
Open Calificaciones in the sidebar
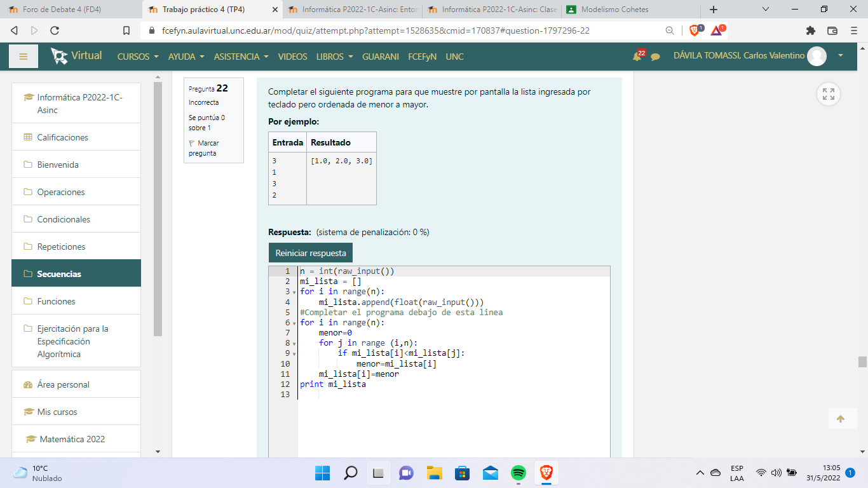(x=62, y=137)
